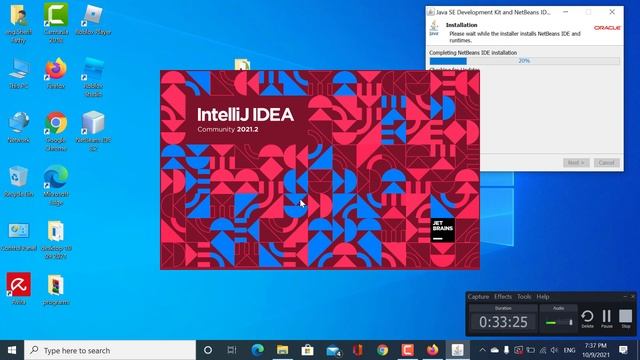Open Microsoft Edge from the taskbar

click(257, 350)
